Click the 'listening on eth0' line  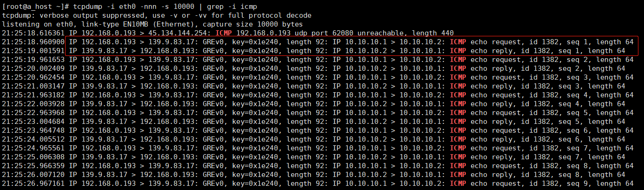153,24
